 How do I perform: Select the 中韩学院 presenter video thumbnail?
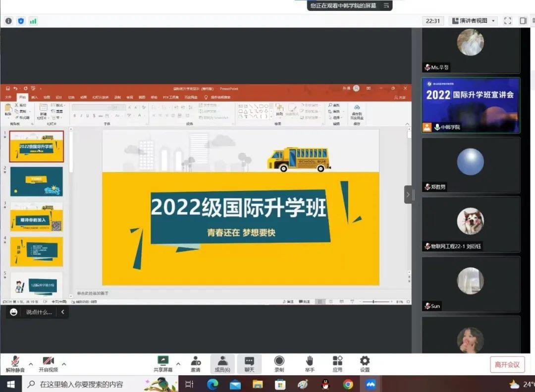point(471,105)
